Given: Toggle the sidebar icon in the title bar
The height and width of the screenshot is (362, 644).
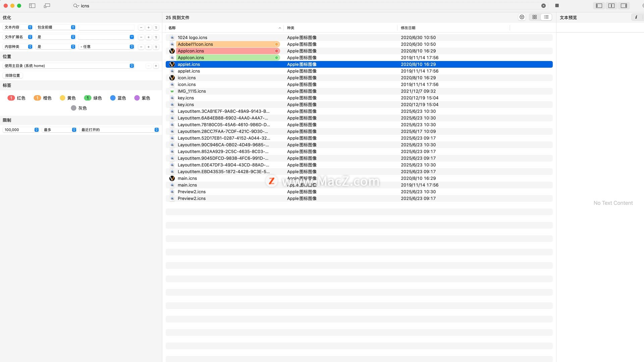Looking at the screenshot, I should coord(32,6).
